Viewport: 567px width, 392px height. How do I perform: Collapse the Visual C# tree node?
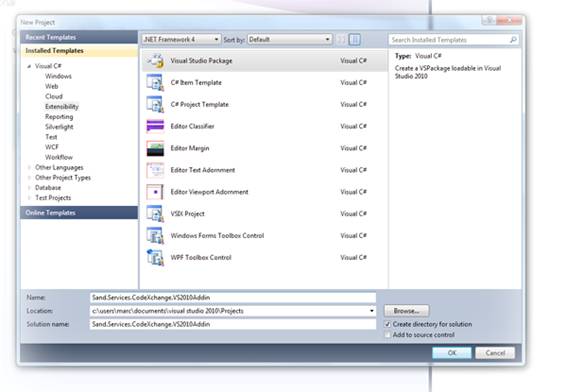tap(29, 66)
